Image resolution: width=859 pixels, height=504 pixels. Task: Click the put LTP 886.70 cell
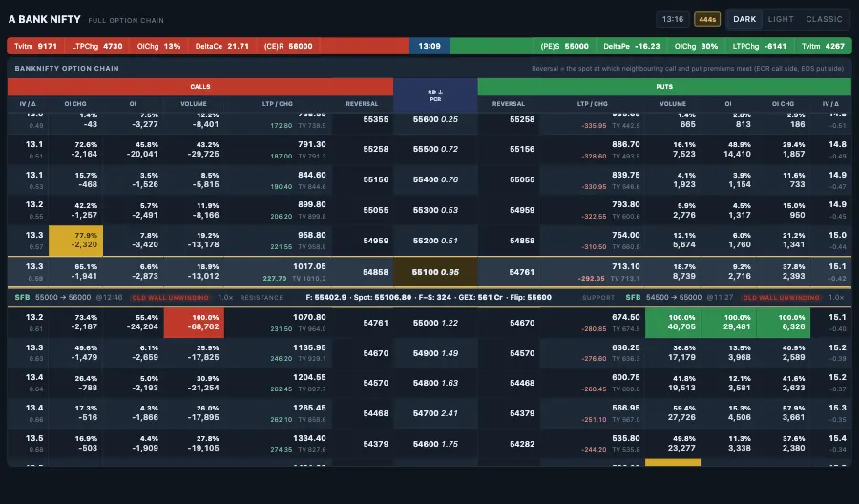click(x=592, y=150)
